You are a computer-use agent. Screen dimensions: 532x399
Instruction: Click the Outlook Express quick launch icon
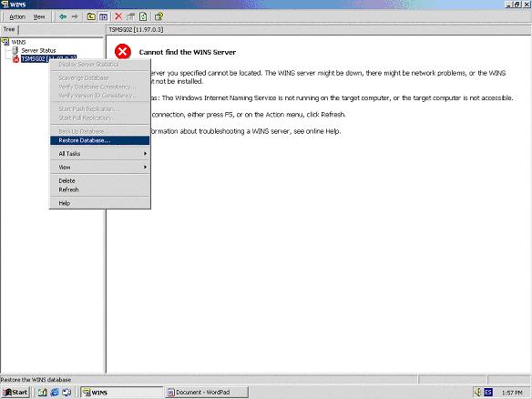[66, 393]
